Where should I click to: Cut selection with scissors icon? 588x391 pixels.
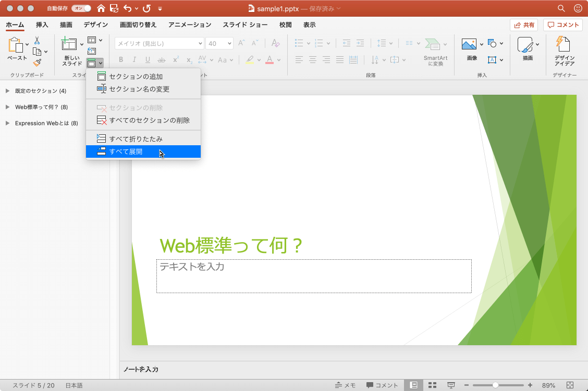click(x=36, y=41)
